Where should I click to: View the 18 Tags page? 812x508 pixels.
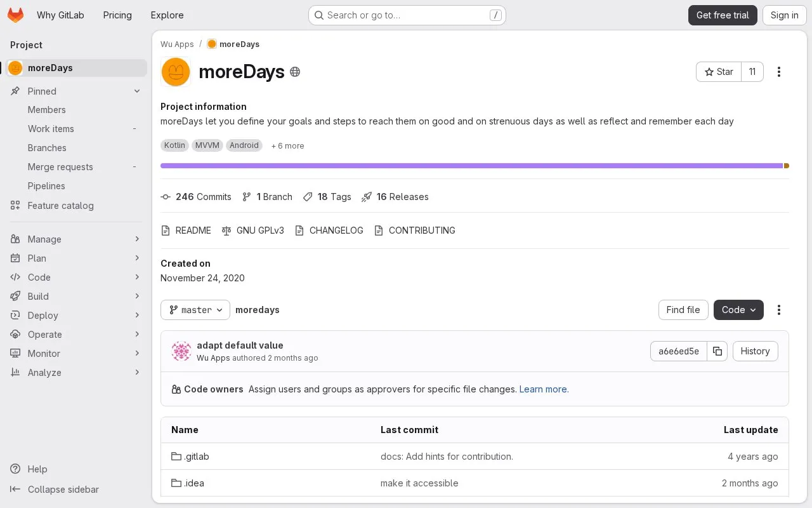pos(327,197)
